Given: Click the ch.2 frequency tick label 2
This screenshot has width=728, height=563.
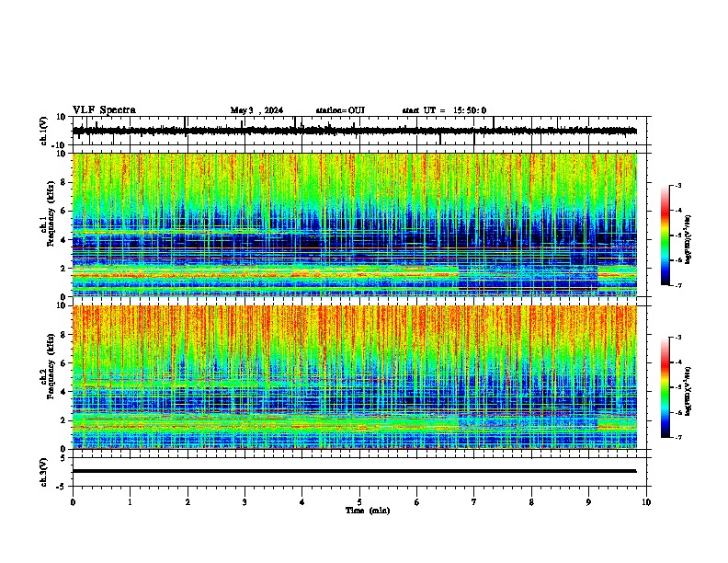Looking at the screenshot, I should click(x=63, y=420).
